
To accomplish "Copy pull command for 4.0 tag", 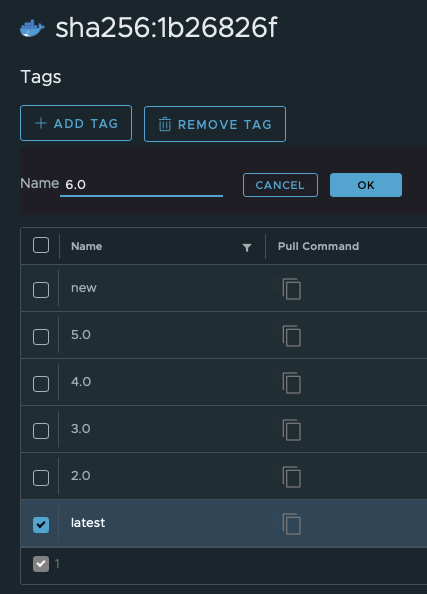I will point(292,383).
